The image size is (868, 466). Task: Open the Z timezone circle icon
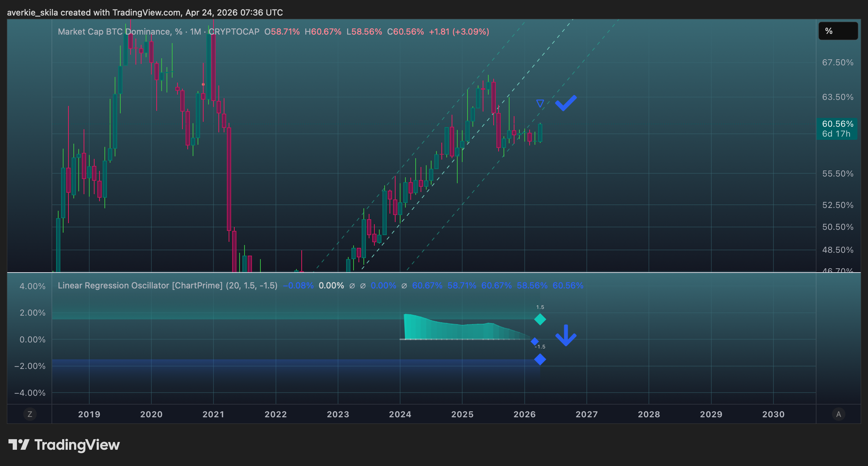pos(30,414)
